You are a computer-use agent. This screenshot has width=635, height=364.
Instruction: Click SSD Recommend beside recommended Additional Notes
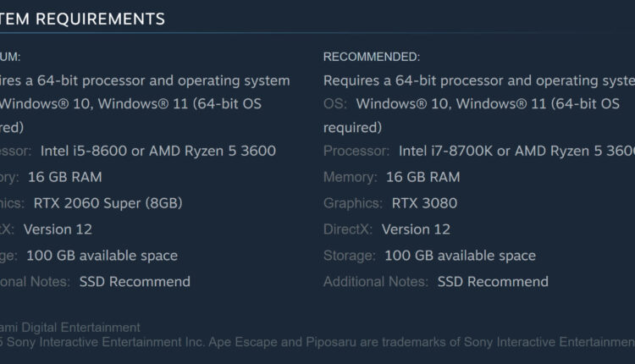pyautogui.click(x=493, y=282)
